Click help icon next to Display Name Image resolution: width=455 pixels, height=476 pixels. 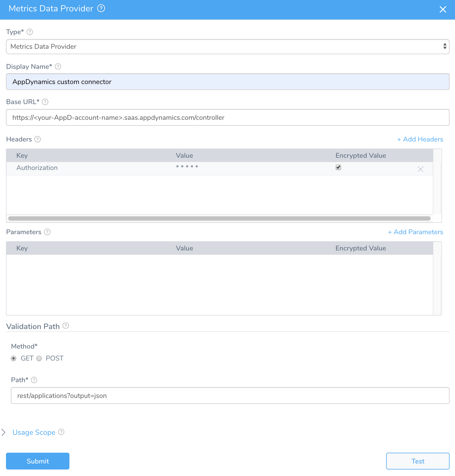58,66
